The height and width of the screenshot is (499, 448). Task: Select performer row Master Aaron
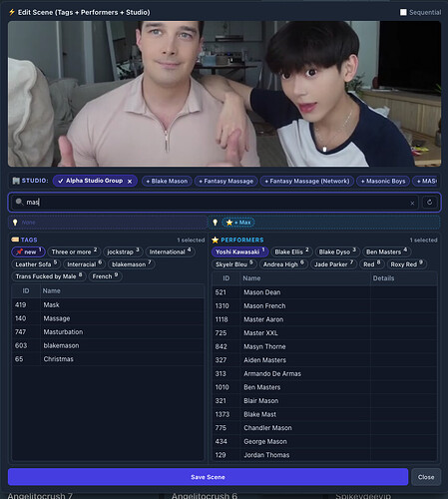click(x=324, y=319)
